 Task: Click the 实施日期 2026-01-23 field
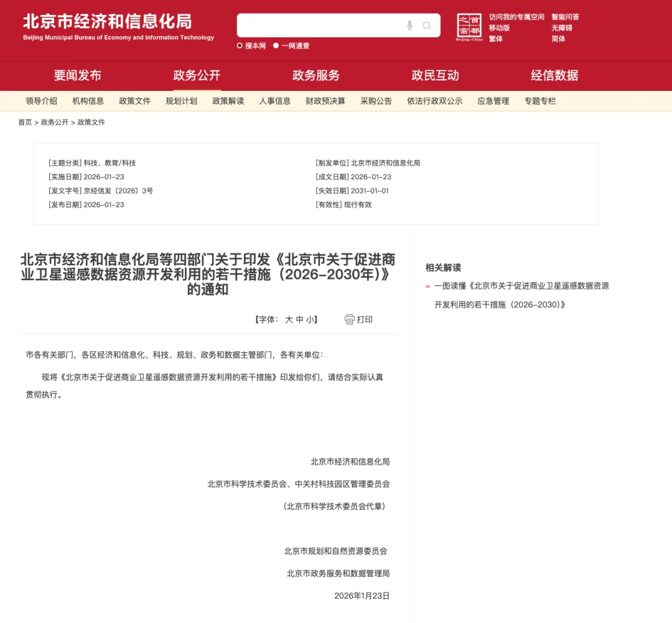(x=86, y=177)
